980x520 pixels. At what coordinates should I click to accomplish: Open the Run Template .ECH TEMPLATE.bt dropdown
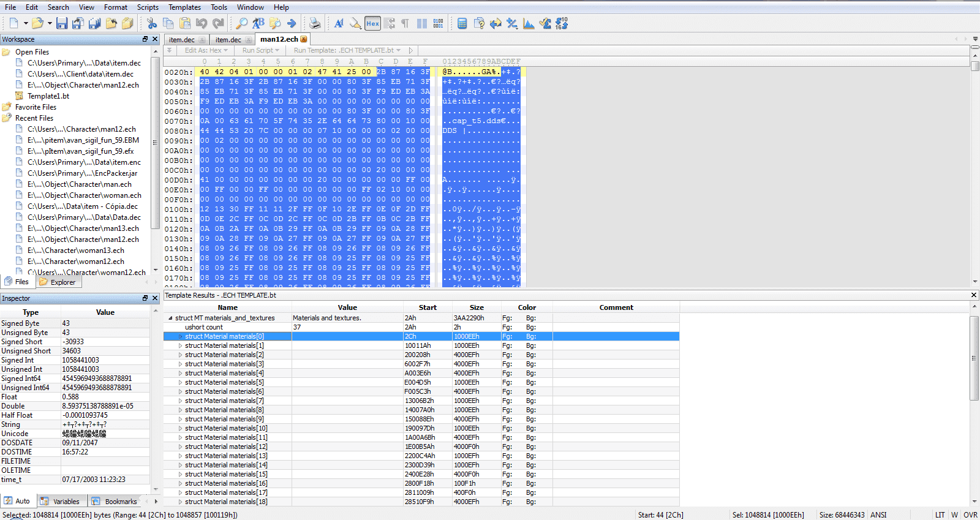[x=347, y=50]
